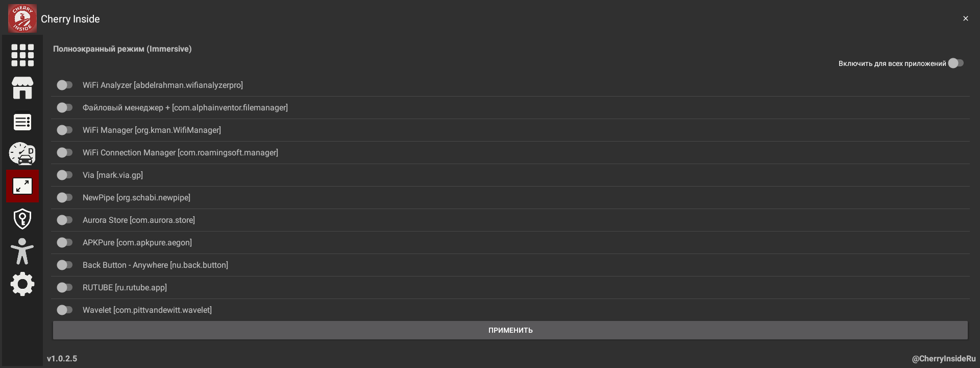Toggle immersive mode for WiFi Analyzer
Viewport: 980px width, 368px height.
click(x=65, y=85)
